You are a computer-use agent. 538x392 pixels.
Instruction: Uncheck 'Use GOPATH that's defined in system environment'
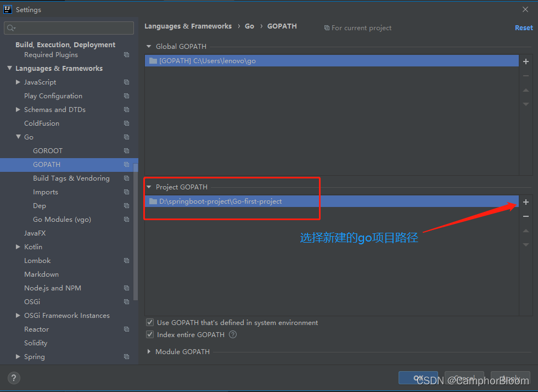pyautogui.click(x=149, y=322)
